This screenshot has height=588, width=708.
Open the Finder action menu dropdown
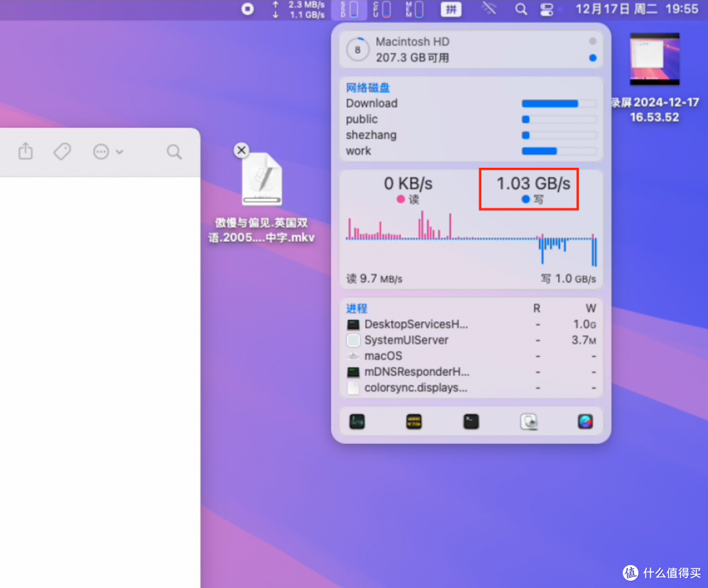click(108, 151)
